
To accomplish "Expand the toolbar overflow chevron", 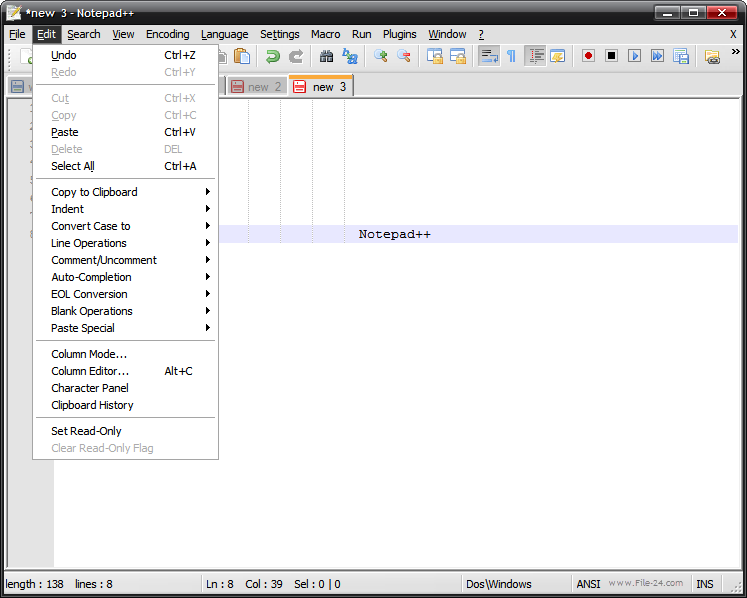I will click(x=736, y=51).
